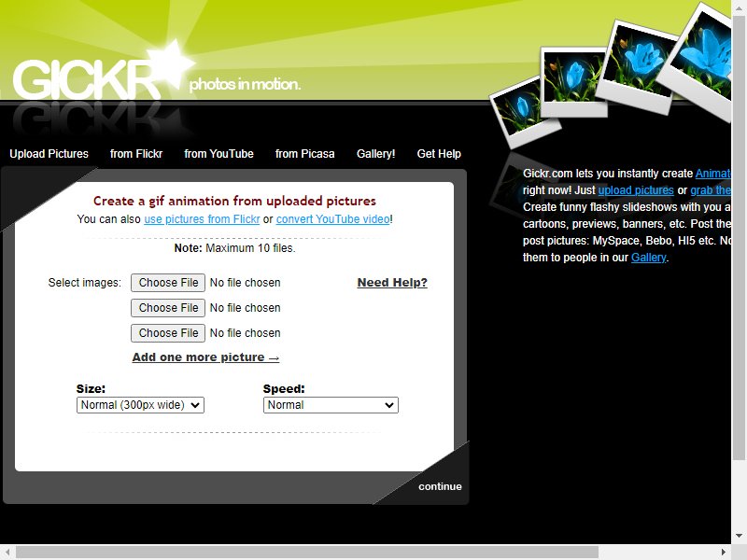This screenshot has height=560, width=747.
Task: Open the Upload Pictures menu item
Action: 49,154
